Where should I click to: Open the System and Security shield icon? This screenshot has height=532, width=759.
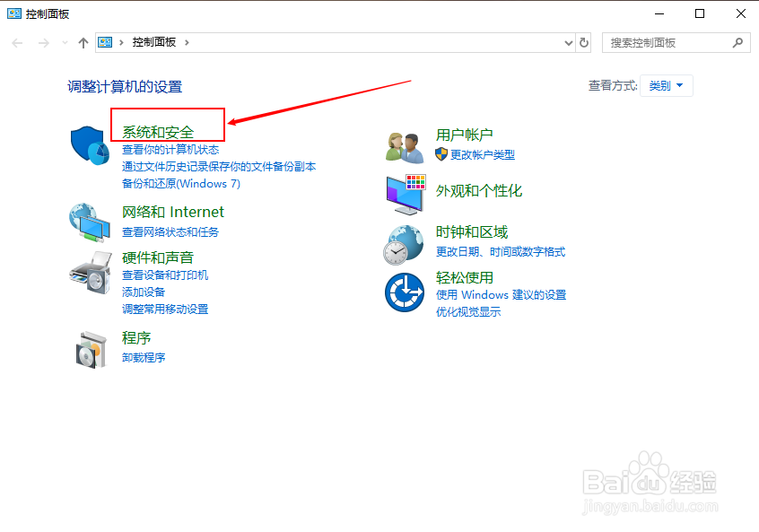click(x=90, y=145)
